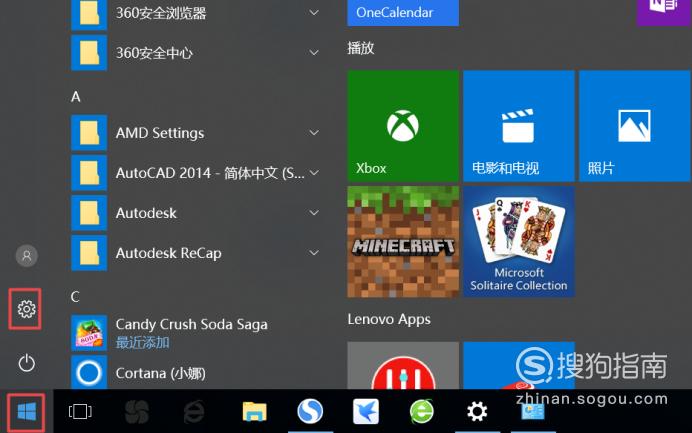Open the 电影和电视 tile
The height and width of the screenshot is (433, 692).
[x=519, y=126]
